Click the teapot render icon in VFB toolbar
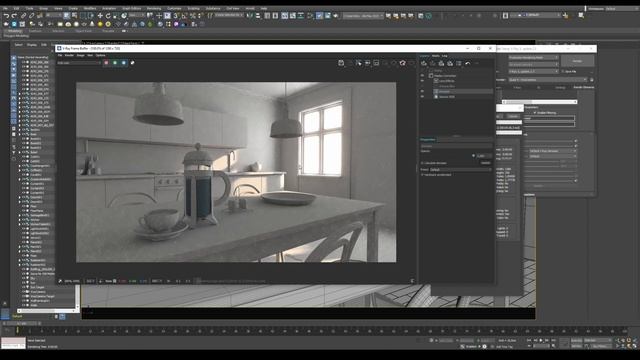Image resolution: width=640 pixels, height=360 pixels. pyautogui.click(x=402, y=63)
